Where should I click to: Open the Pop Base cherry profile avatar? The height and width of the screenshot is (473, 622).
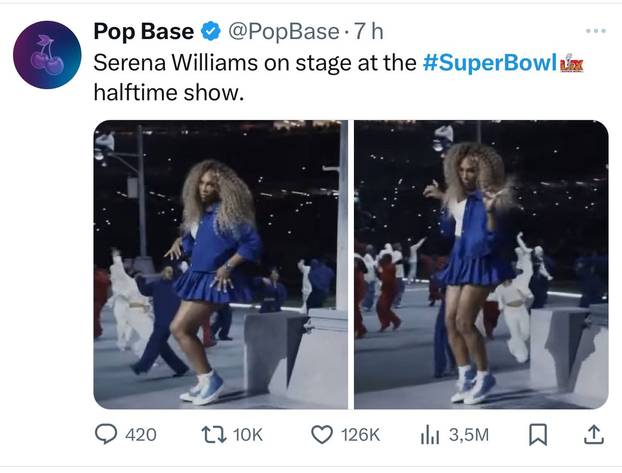click(47, 55)
